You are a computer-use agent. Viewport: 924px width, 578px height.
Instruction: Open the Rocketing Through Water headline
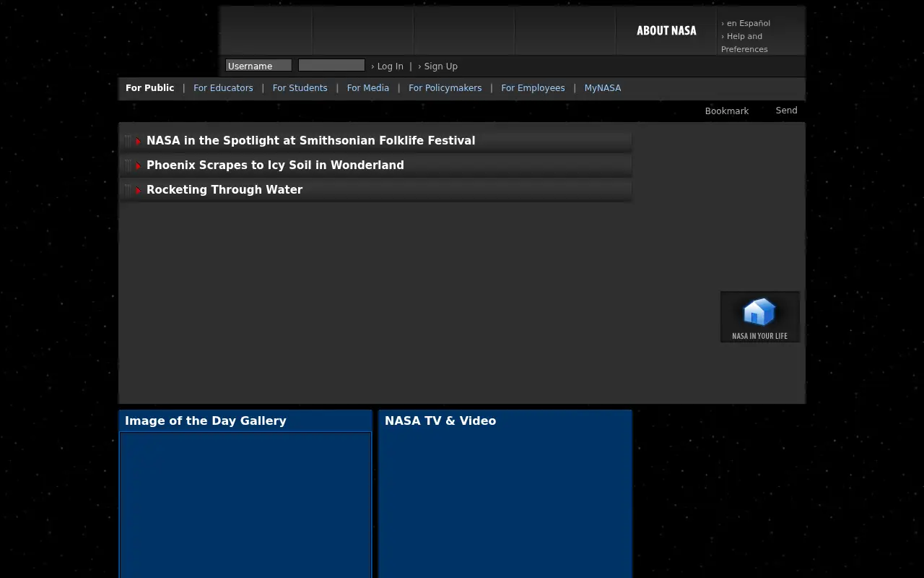[225, 190]
